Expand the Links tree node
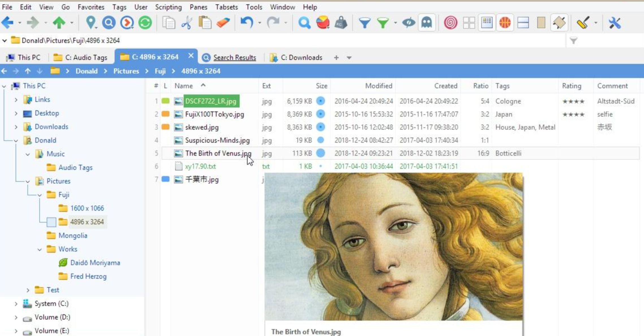Viewport: 644px width, 336px height. (x=16, y=100)
